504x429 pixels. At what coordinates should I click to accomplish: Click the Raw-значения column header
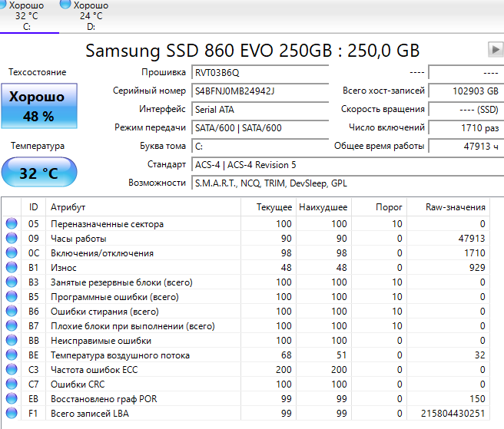(449, 207)
